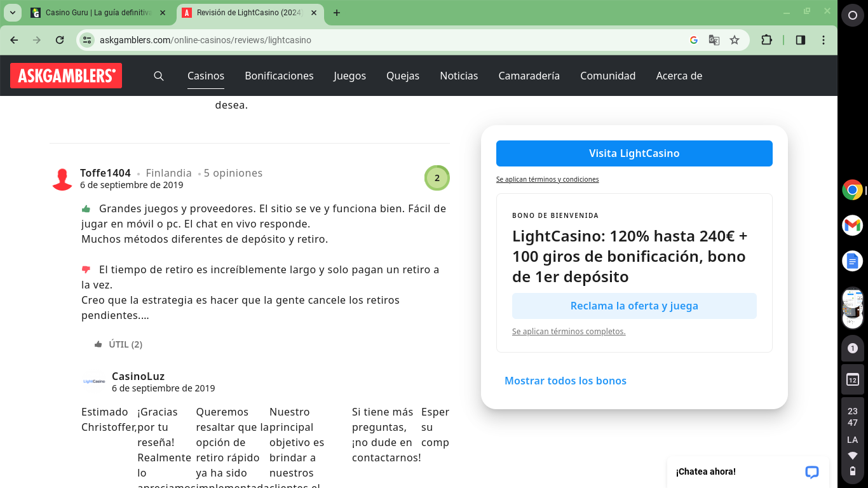Open the Juegos menu item
The image size is (868, 488).
349,76
